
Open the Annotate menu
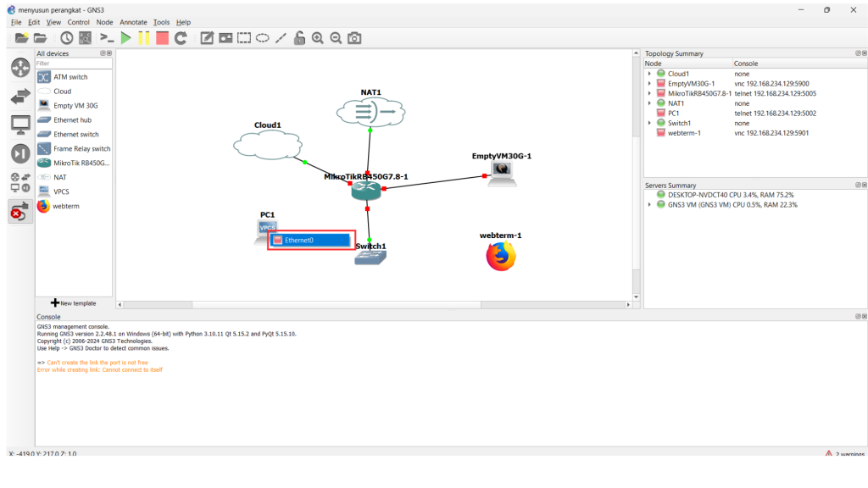[x=133, y=22]
